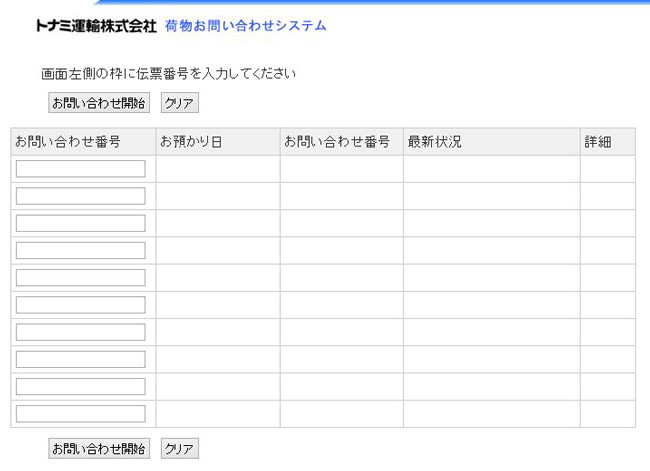Click the fourth tracking number input field
This screenshot has height=471, width=650.
pos(81,250)
